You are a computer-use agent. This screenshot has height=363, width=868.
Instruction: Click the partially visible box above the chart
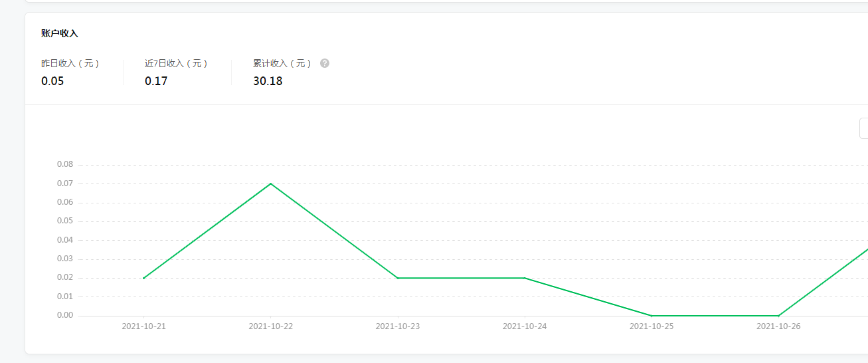click(863, 128)
